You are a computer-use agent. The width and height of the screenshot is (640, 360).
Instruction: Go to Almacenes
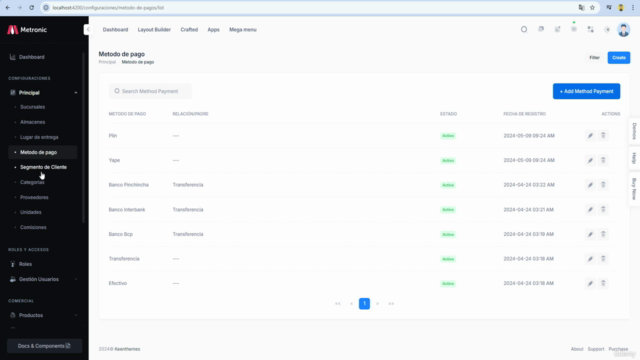tap(32, 122)
